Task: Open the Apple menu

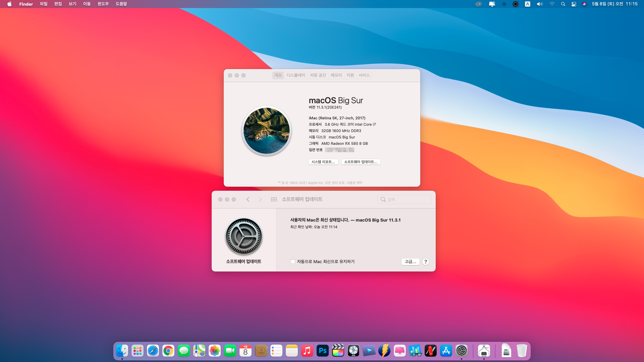Action: tap(9, 4)
